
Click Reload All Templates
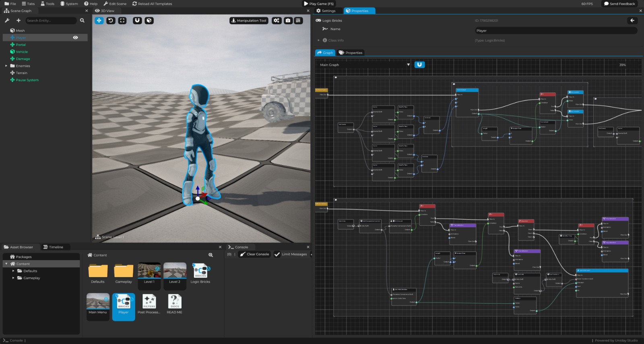152,4
